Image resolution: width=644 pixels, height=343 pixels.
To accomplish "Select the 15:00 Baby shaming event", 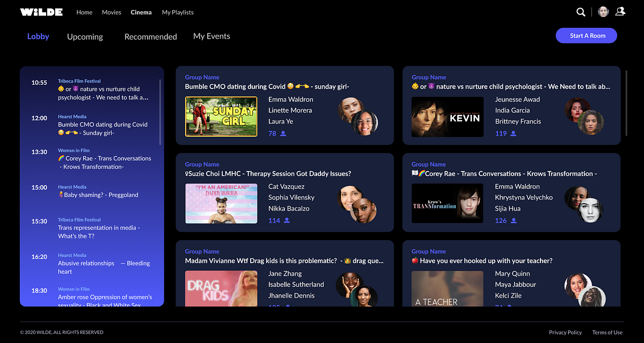I will click(92, 191).
